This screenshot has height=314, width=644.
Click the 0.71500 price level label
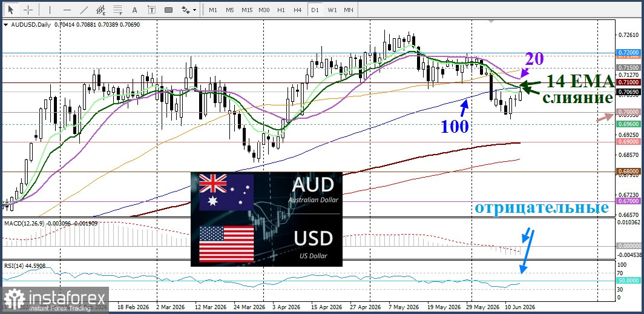coord(629,67)
